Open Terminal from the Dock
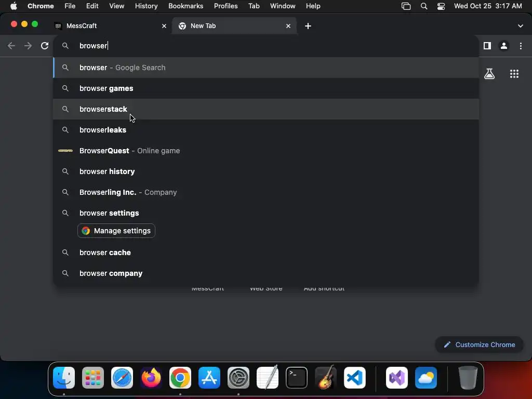 click(x=297, y=377)
